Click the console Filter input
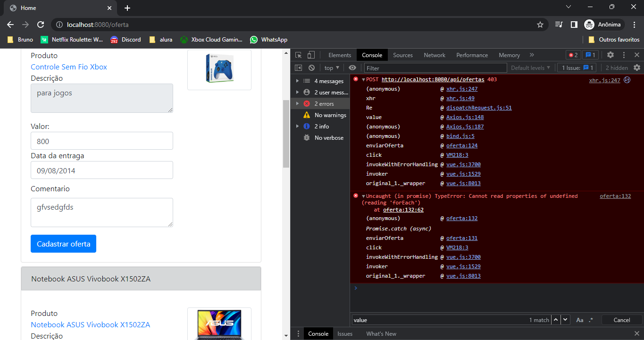Viewport: 644px width, 340px height. [435, 68]
